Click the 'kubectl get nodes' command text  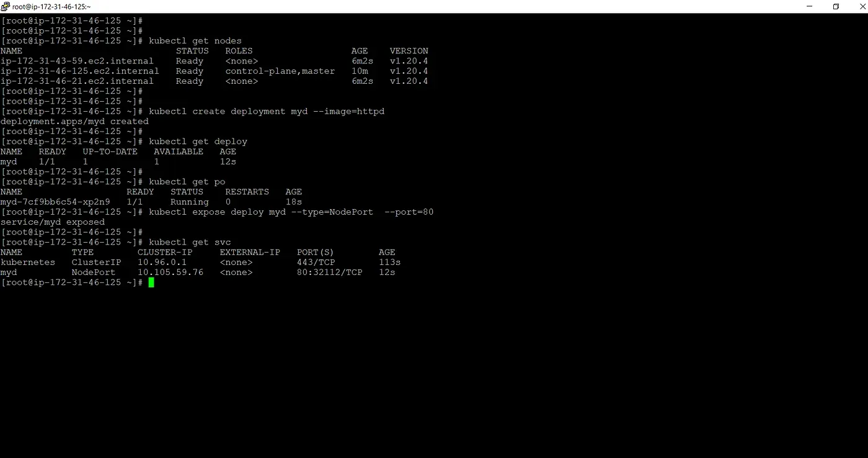pos(195,41)
